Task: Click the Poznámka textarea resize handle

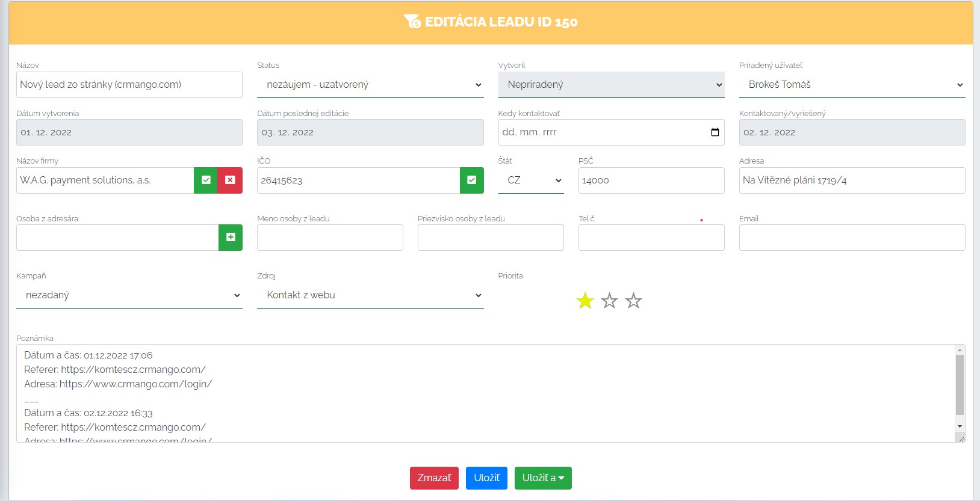Action: pos(961,438)
